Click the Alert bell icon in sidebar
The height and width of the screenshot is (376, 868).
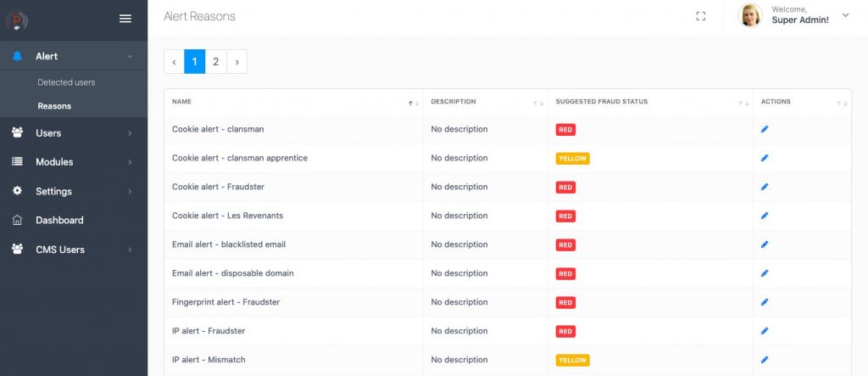(17, 56)
